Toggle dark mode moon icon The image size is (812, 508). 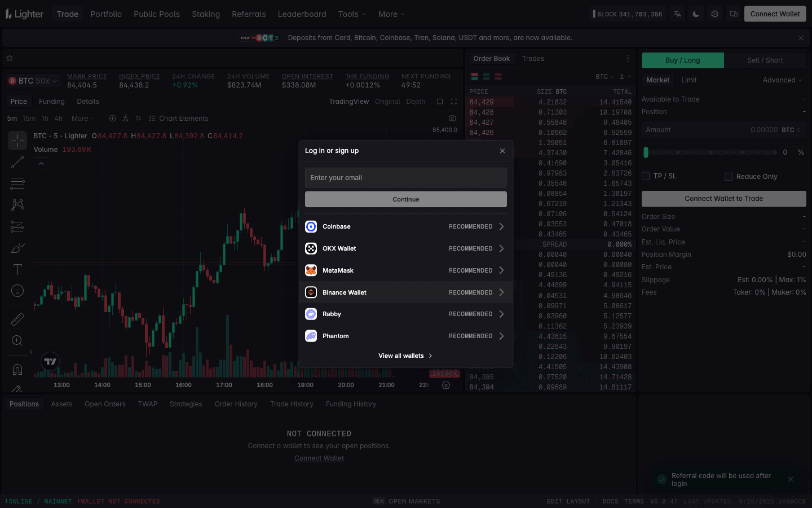tap(696, 14)
